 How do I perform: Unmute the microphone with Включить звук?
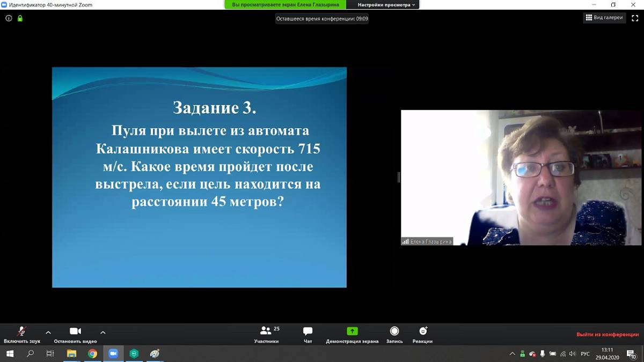22,335
